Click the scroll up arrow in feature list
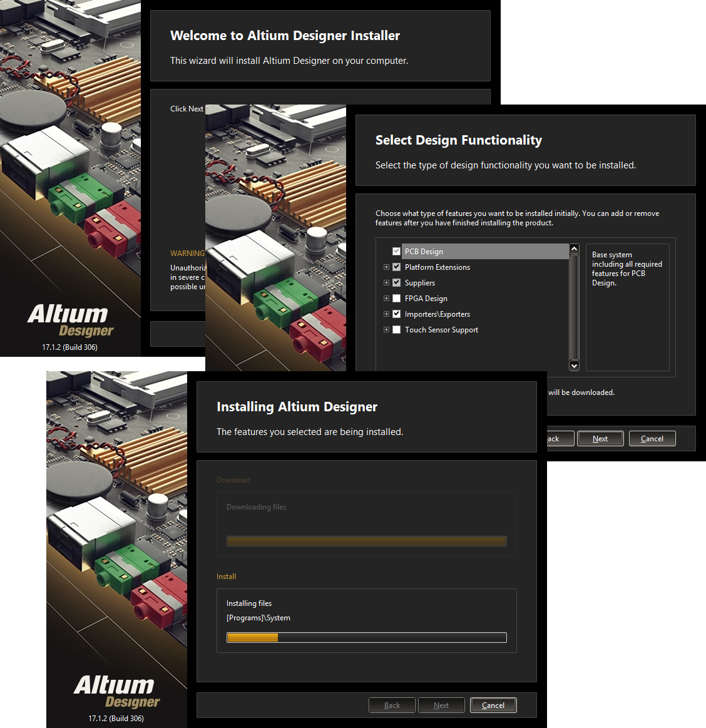This screenshot has width=706, height=728. point(574,249)
